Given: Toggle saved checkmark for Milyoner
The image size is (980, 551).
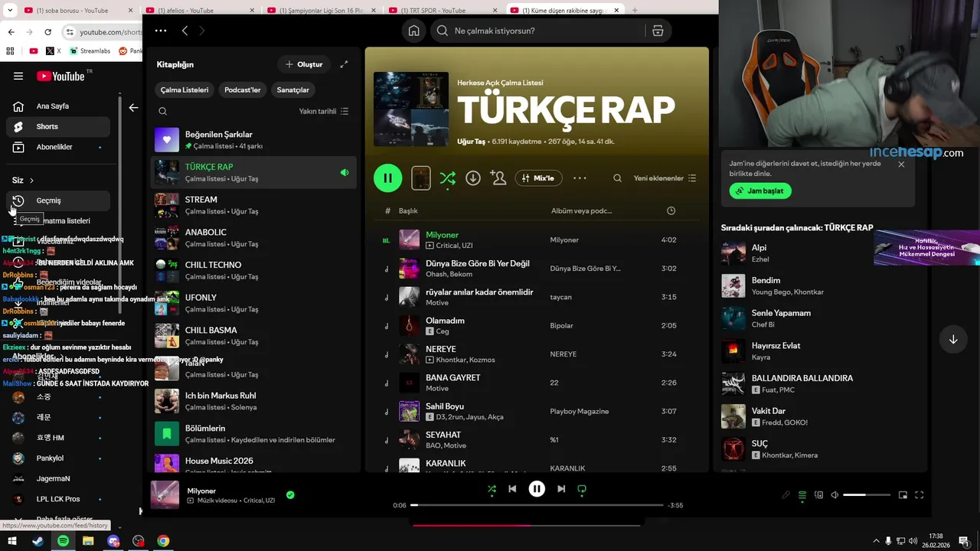Looking at the screenshot, I should tap(290, 495).
